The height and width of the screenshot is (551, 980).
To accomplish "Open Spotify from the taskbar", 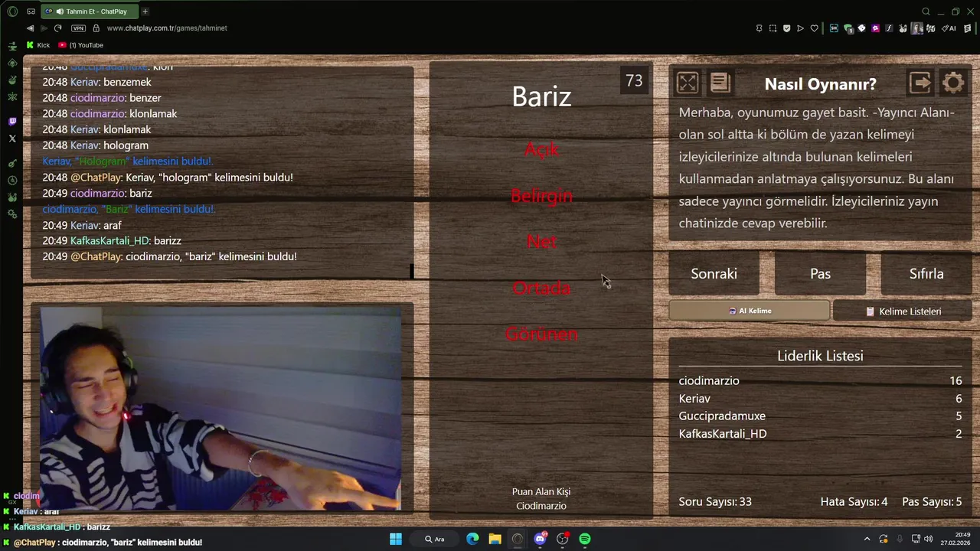I will pos(585,539).
